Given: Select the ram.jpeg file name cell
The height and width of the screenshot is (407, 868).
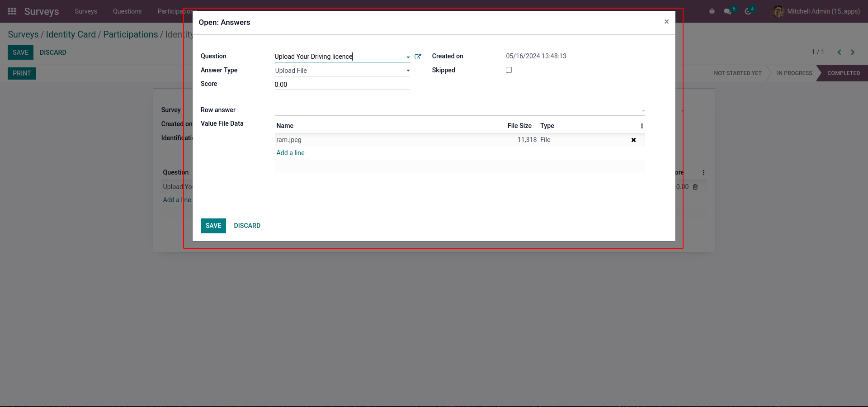Looking at the screenshot, I should coord(289,140).
